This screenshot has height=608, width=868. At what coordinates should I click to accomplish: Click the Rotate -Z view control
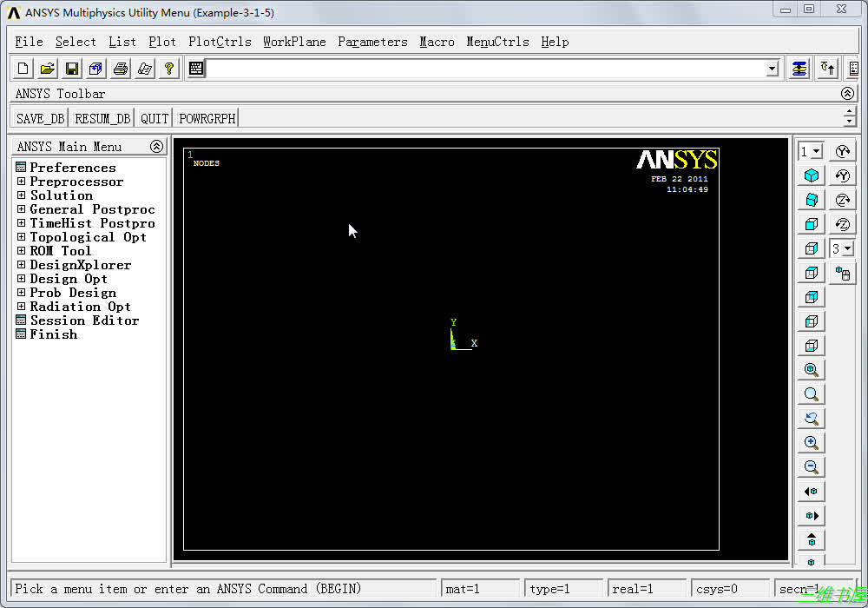point(843,223)
